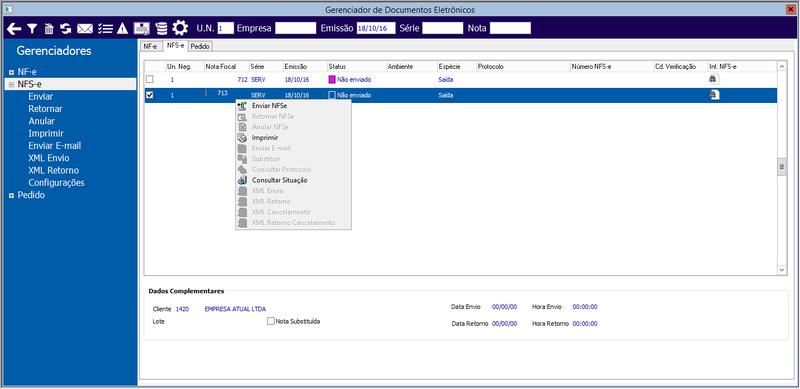The height and width of the screenshot is (389, 800).
Task: Open the checklist toolbar icon
Action: [x=105, y=29]
